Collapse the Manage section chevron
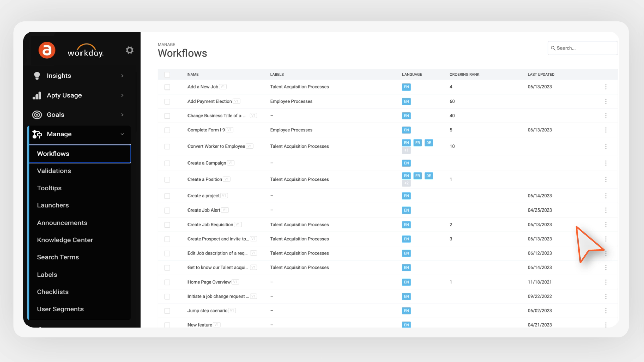This screenshot has width=644, height=362. click(122, 134)
